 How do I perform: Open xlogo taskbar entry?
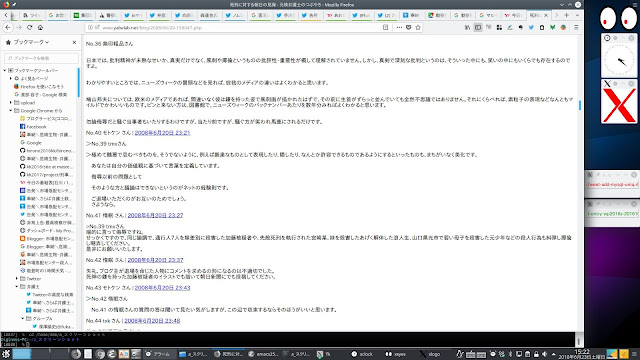(x=430, y=354)
